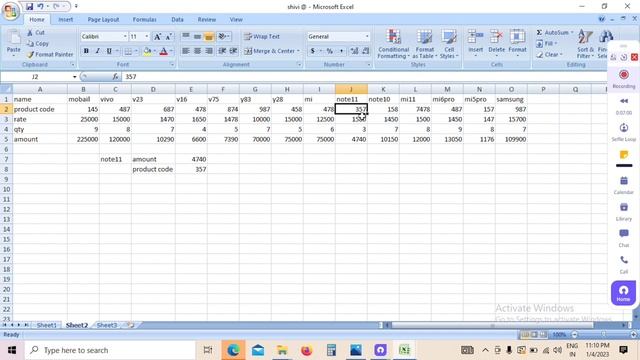Increase indent in the Alignment group
640x360 pixels.
pyautogui.click(x=233, y=51)
